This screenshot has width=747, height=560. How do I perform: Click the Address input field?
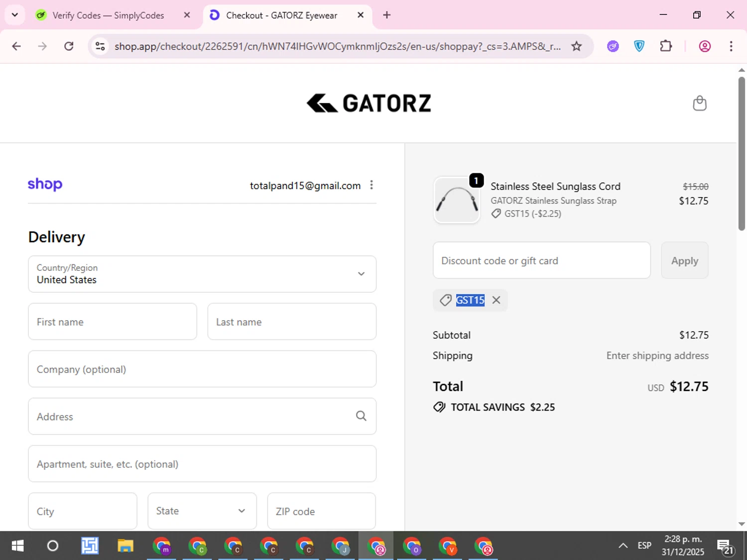pos(202,416)
